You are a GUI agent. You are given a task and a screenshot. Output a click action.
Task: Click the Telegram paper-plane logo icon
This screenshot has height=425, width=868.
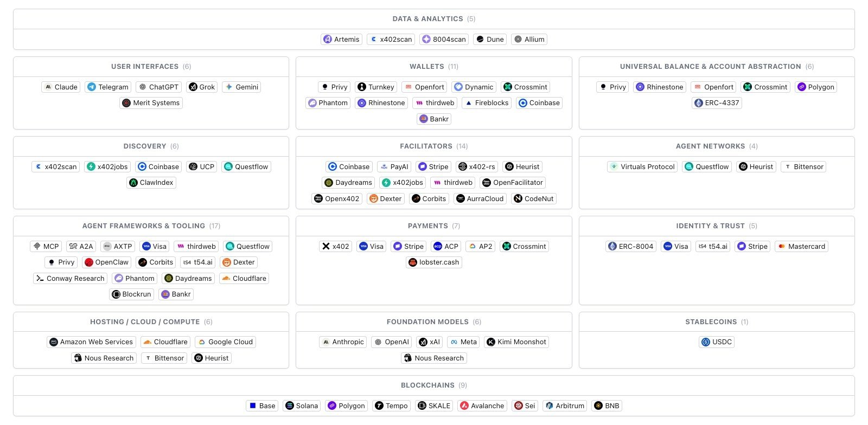pos(92,87)
